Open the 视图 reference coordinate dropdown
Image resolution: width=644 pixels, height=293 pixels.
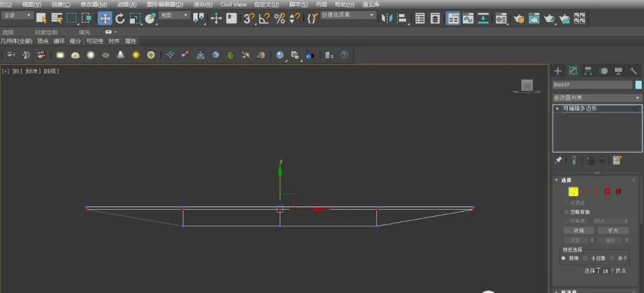tap(175, 15)
